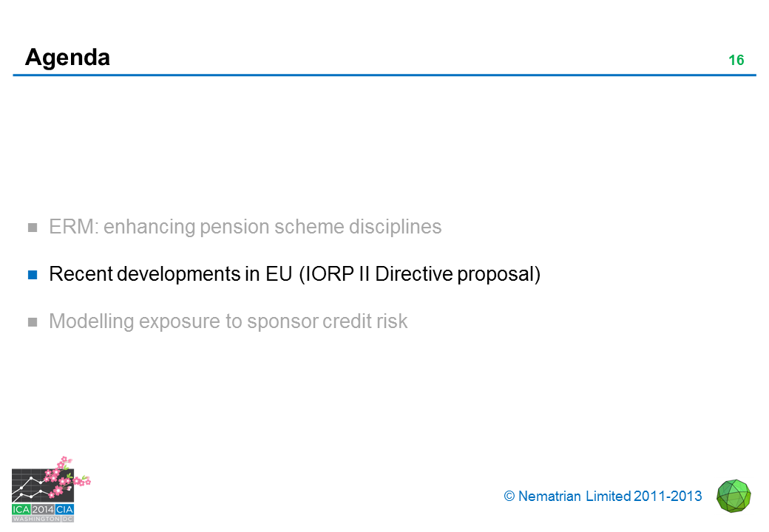Viewport: 769px width, 532px height.
Task: Click the green polyhedron Nematrian logo
Action: point(734,496)
